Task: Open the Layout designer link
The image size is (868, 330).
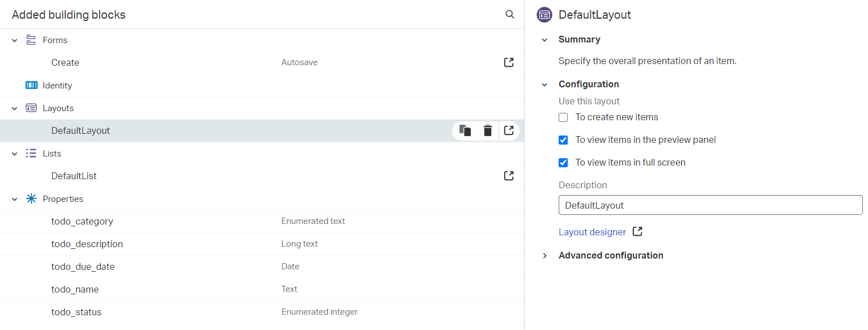Action: pyautogui.click(x=592, y=232)
